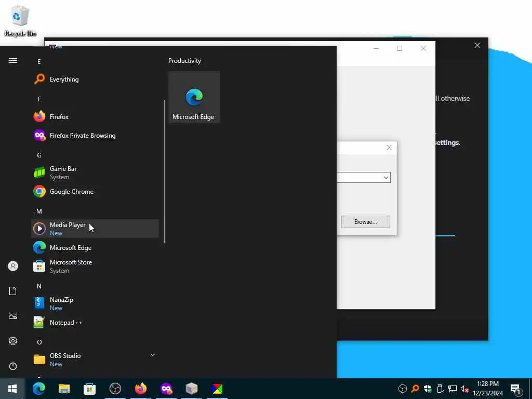The height and width of the screenshot is (399, 532).
Task: Open Everything from the app list
Action: click(x=95, y=79)
